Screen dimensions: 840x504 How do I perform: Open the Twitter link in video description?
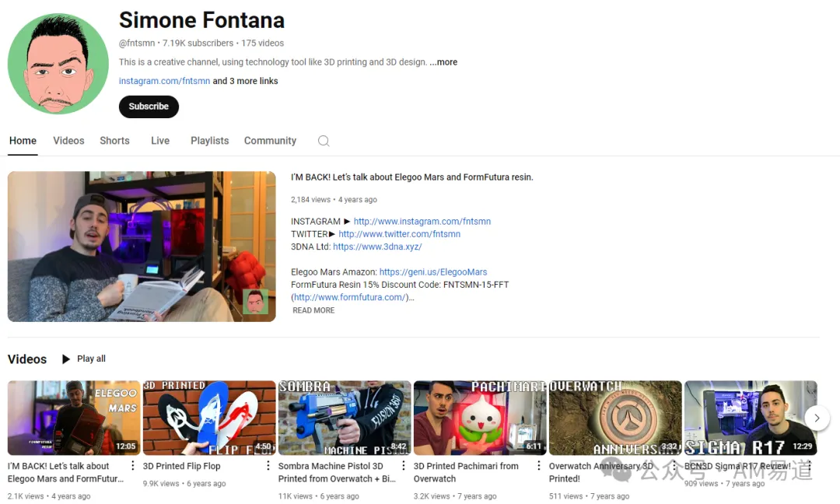point(399,234)
